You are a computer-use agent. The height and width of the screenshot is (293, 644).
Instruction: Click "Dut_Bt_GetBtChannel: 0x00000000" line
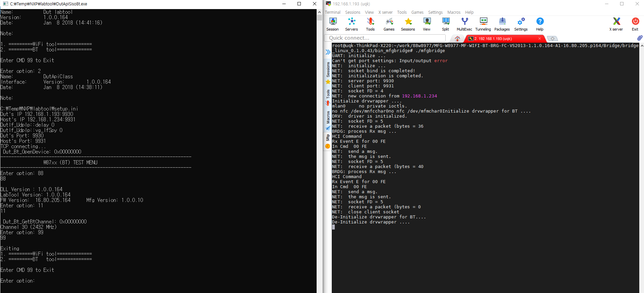click(x=45, y=222)
